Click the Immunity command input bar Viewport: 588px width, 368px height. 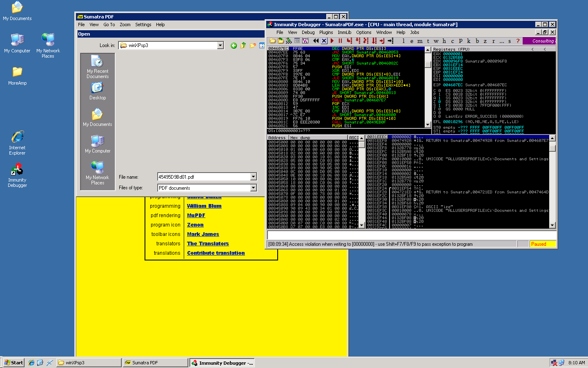click(x=412, y=235)
